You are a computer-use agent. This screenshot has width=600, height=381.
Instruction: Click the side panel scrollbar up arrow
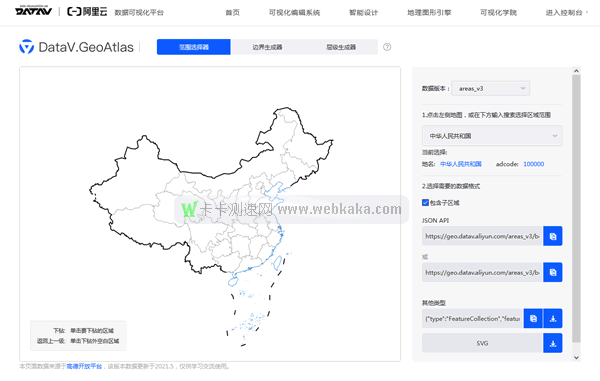click(x=576, y=71)
